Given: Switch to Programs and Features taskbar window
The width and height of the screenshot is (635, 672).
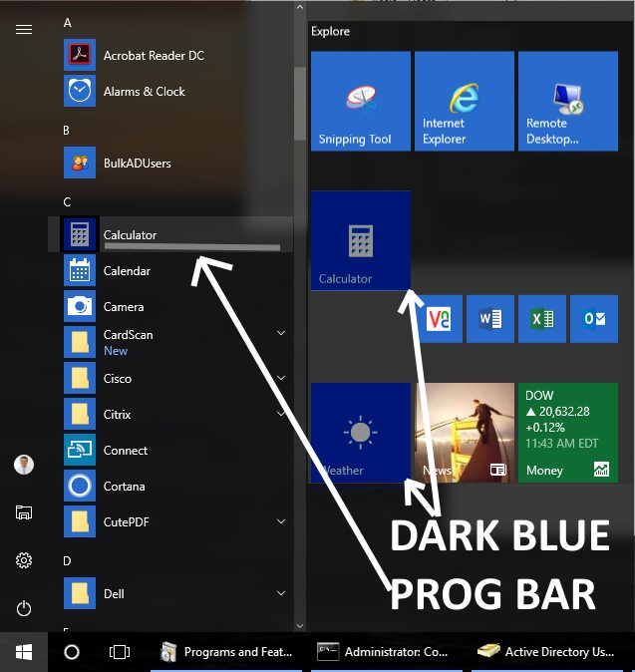Looking at the screenshot, I should point(226,652).
